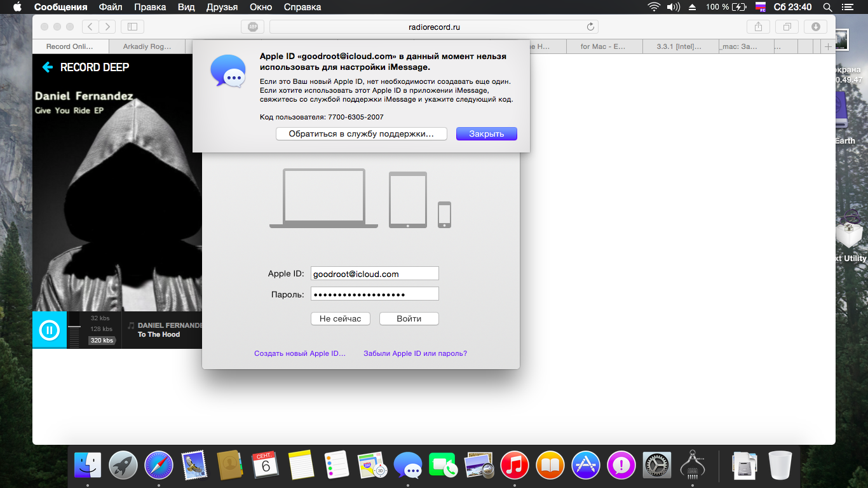The image size is (868, 488).
Task: Open the sound volume menu bar icon
Action: pyautogui.click(x=673, y=7)
